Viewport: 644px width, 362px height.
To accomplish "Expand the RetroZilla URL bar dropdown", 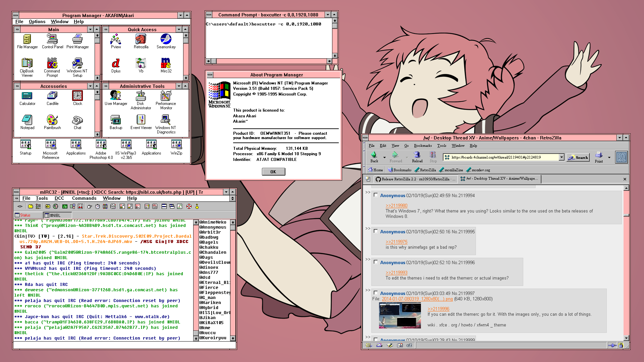I will (561, 157).
